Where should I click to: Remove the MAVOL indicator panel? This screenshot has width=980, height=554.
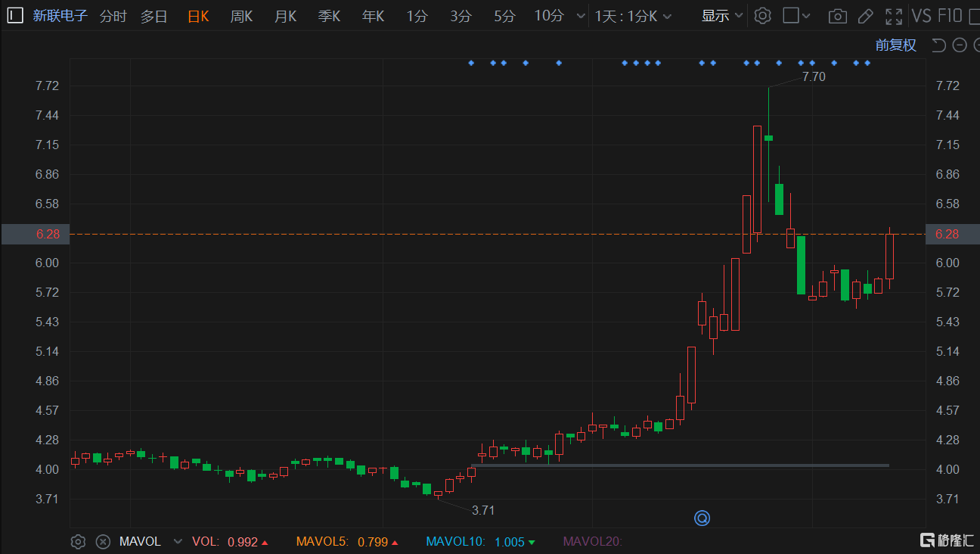point(102,542)
